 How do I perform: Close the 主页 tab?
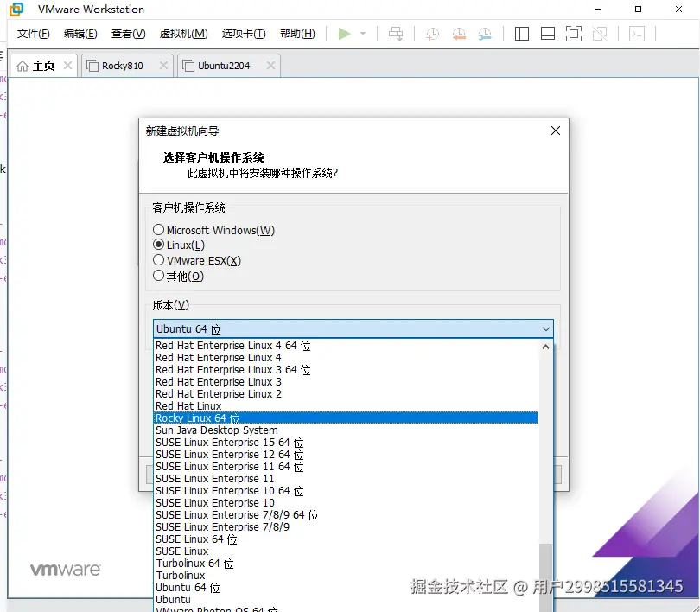click(68, 66)
